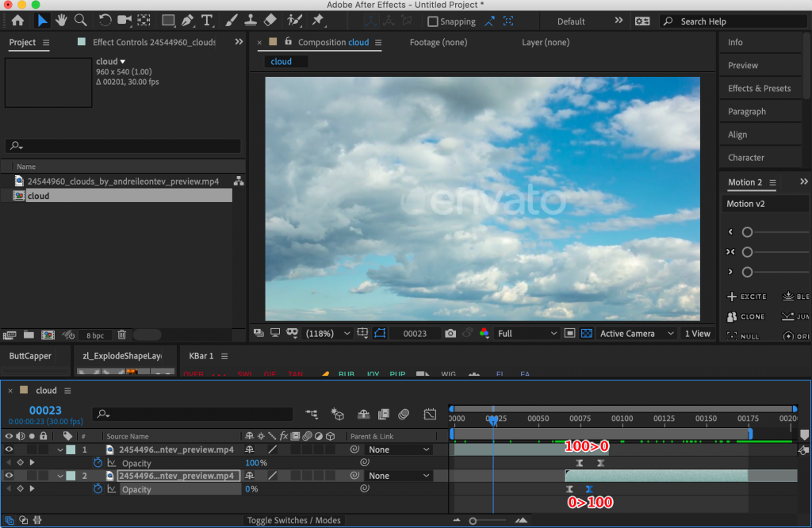812x528 pixels.
Task: Click the 1 View layout button
Action: tap(697, 334)
